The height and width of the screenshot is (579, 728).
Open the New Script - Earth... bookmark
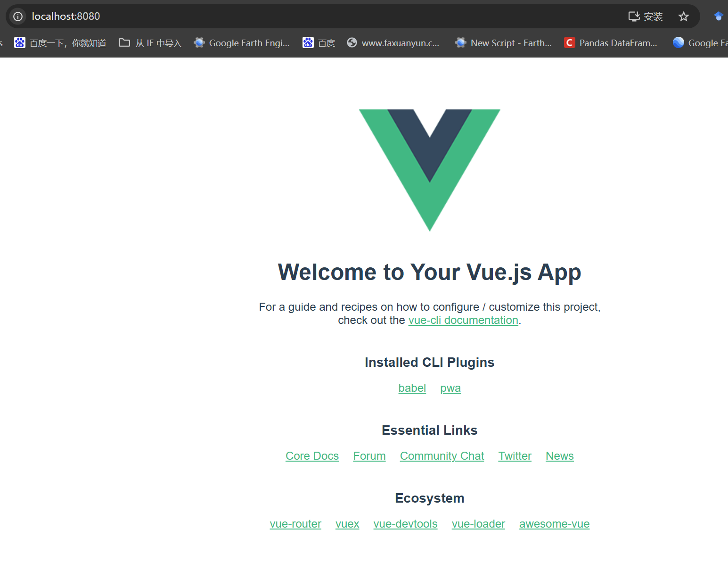coord(504,43)
